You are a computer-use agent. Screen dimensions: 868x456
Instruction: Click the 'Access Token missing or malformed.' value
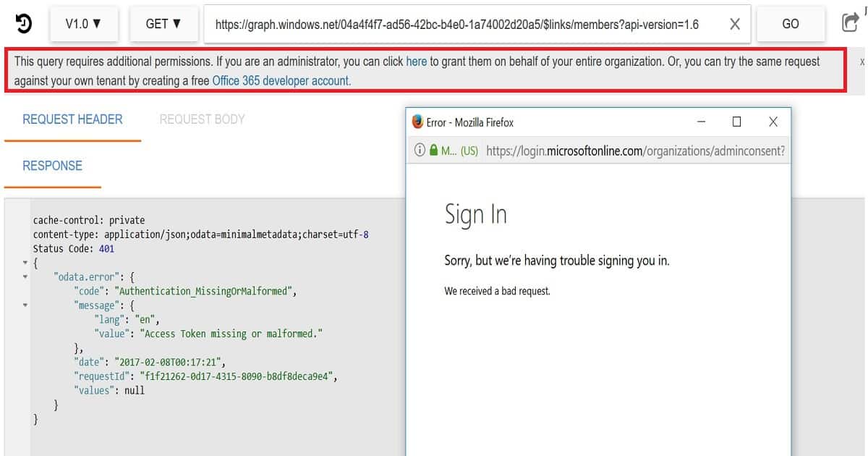[x=231, y=334]
